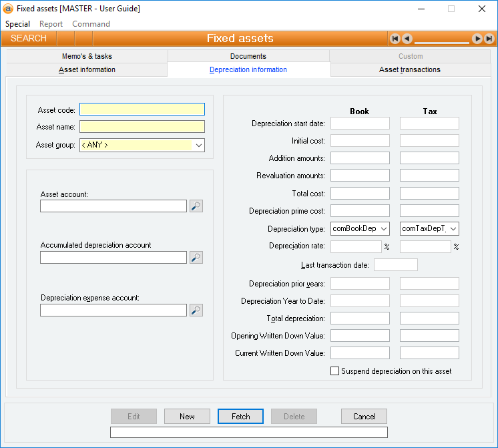Click into the Asset code field

(142, 109)
